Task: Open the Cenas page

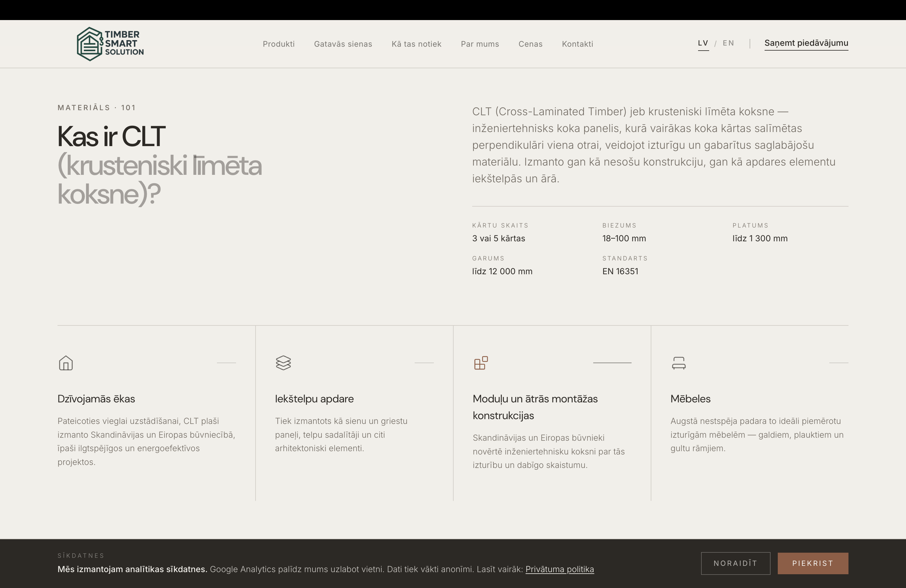Action: pyautogui.click(x=530, y=44)
